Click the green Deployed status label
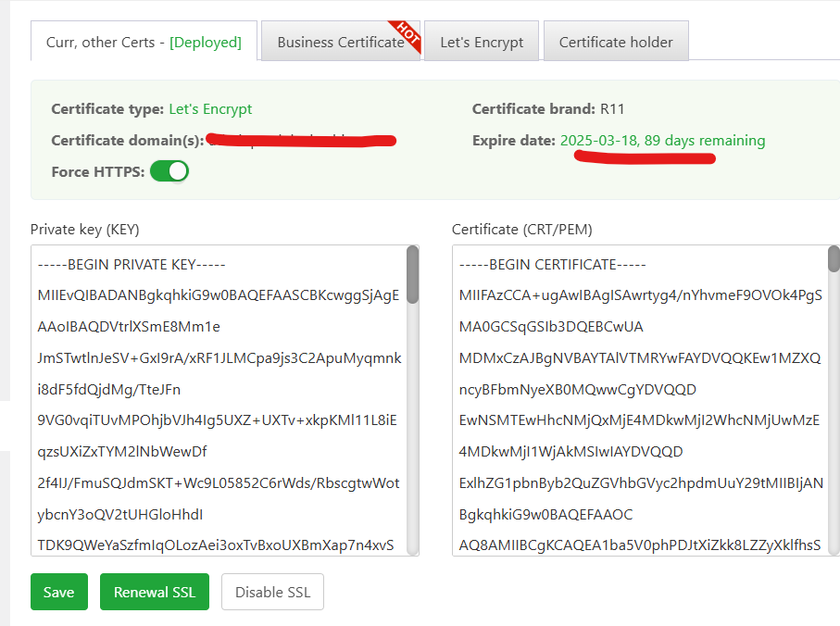Screen dimensions: 840x626 coord(206,42)
